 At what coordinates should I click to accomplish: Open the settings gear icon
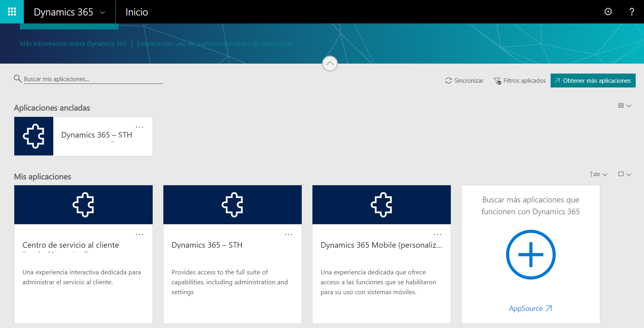(608, 12)
